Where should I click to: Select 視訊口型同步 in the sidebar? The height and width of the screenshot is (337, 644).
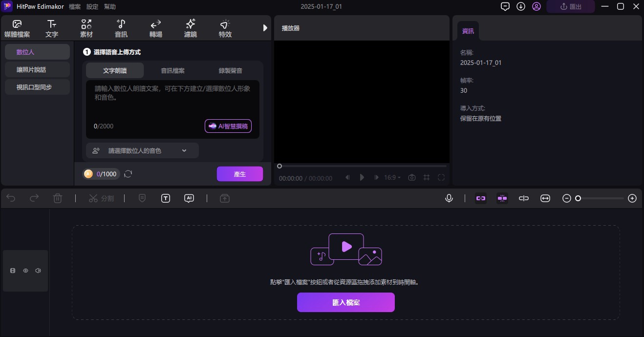click(x=37, y=87)
